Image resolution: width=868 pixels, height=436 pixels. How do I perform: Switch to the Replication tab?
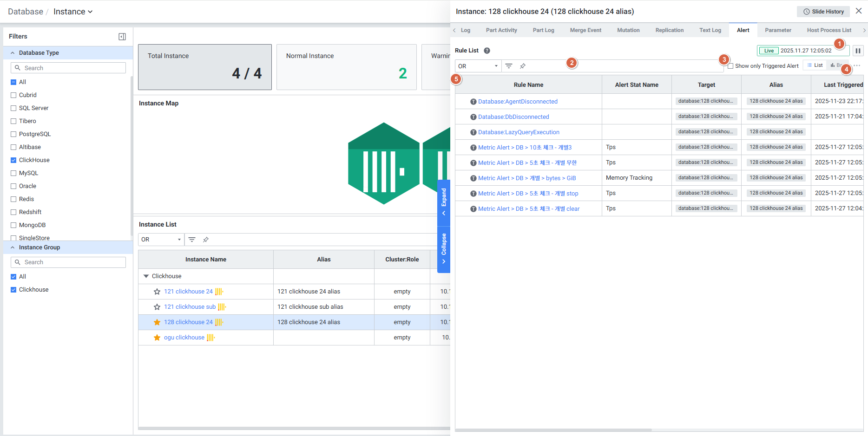(x=669, y=30)
